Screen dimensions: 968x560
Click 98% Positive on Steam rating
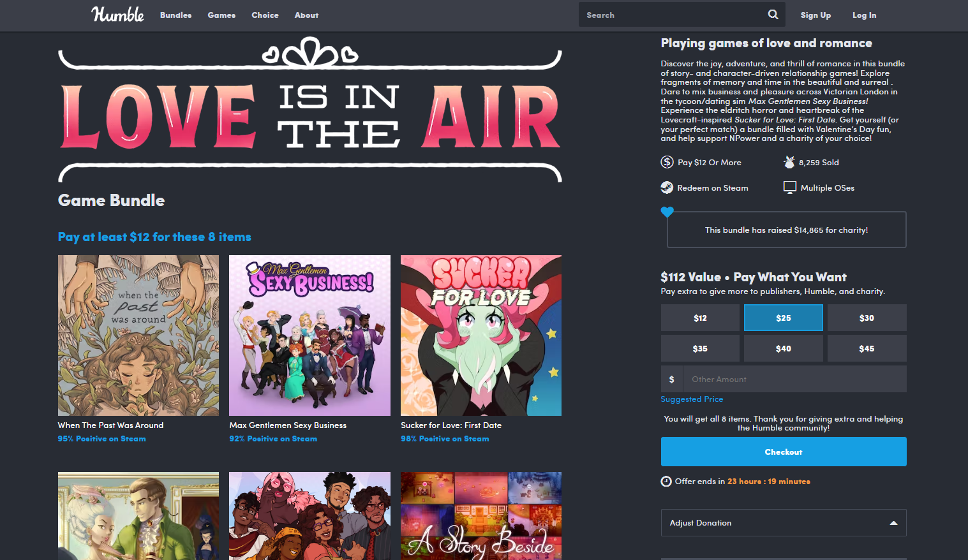click(x=445, y=439)
